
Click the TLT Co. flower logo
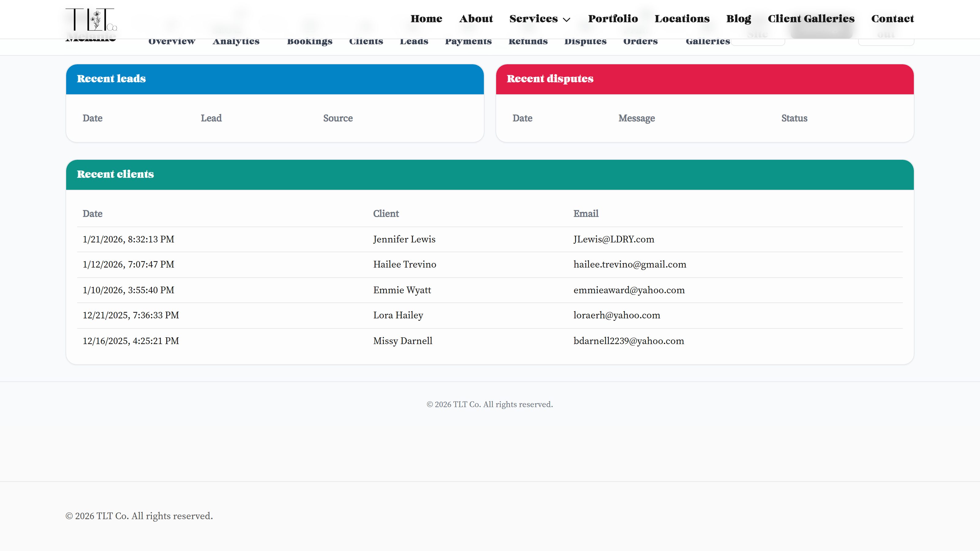coord(91,19)
